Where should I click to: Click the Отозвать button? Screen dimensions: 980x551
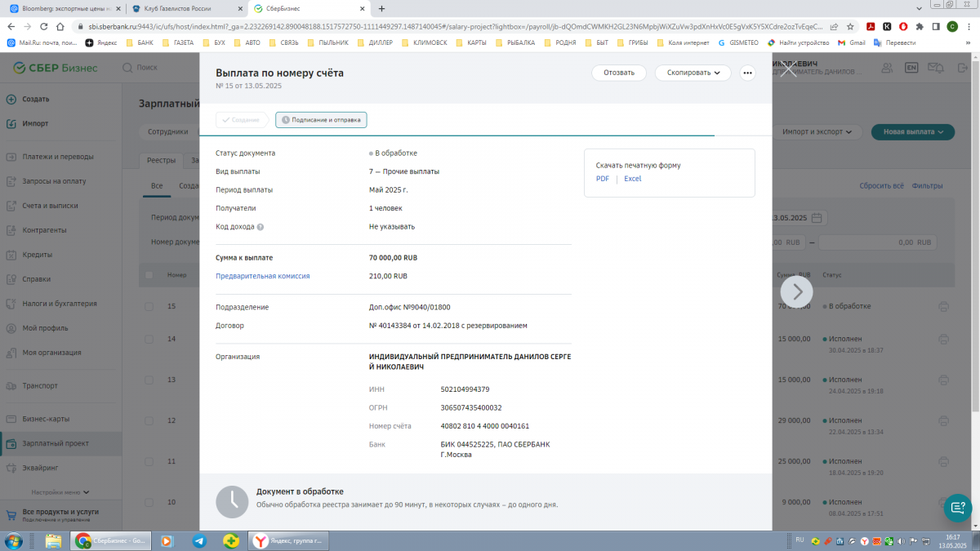[619, 73]
